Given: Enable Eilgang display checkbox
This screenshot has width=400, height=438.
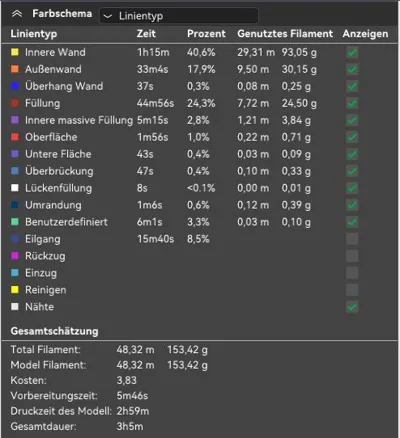Looking at the screenshot, I should click(352, 239).
